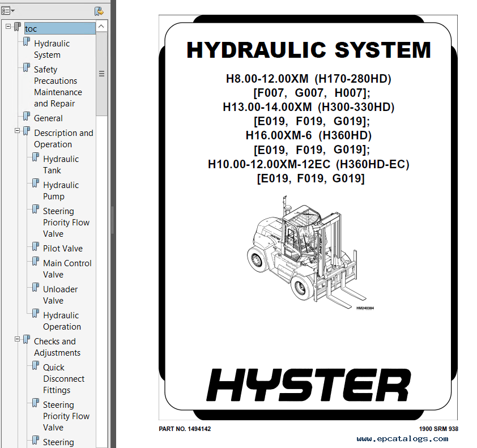Click the bookmark icon beside Hydraulic Tank
Screen dimensions: 477x448
click(x=36, y=158)
